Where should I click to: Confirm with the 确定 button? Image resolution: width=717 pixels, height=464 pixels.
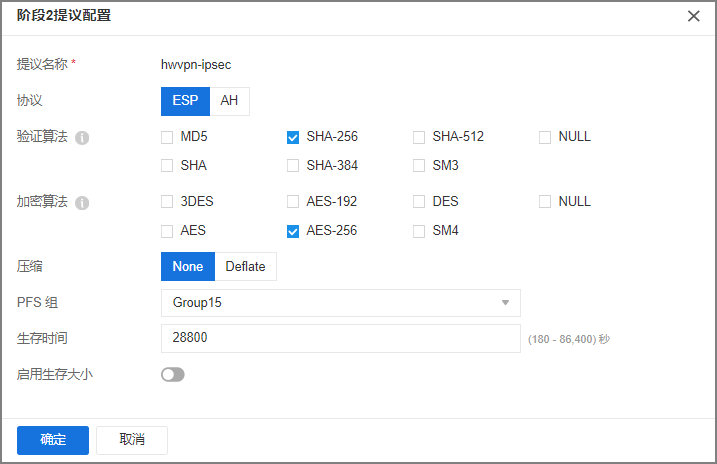pos(53,440)
